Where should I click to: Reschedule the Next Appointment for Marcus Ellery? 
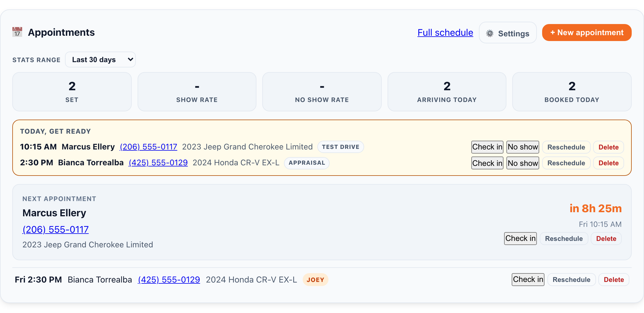(x=564, y=239)
